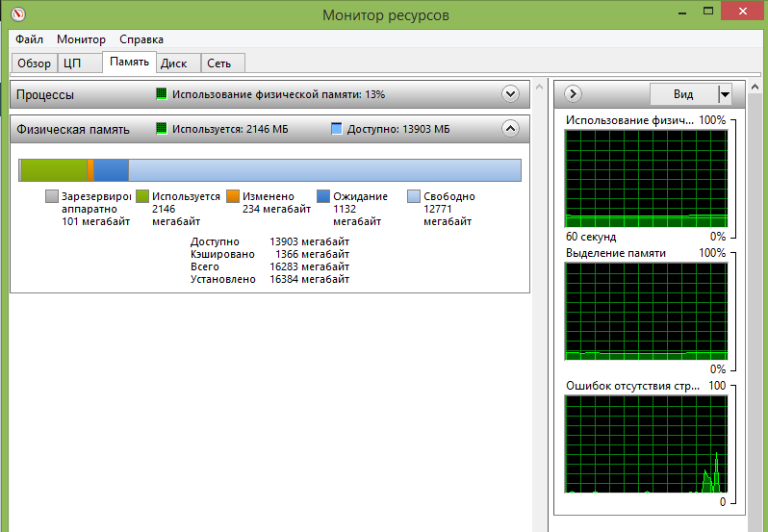
Task: Click the Ошибок отсутствия страниц graph
Action: 646,443
